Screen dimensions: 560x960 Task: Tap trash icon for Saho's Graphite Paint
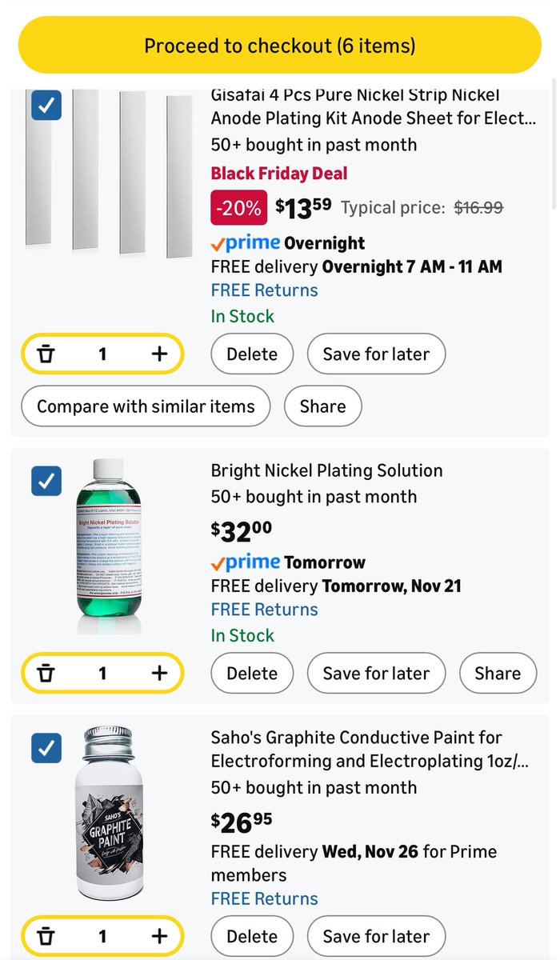[46, 936]
